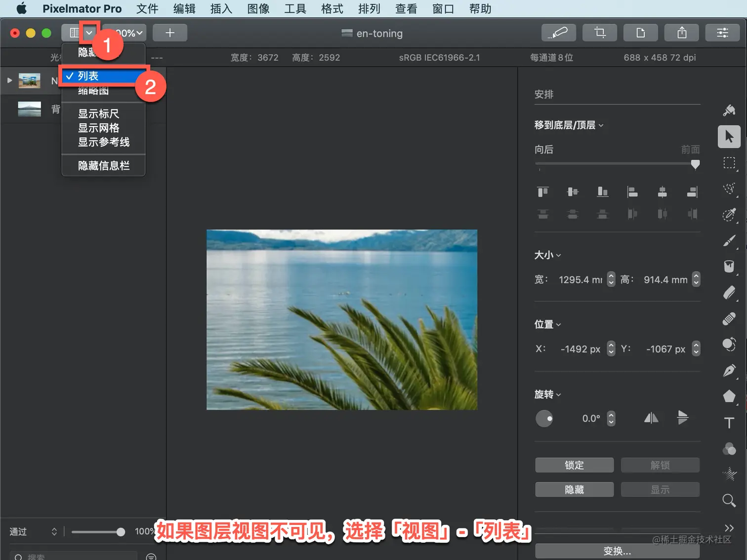Open the 文件 menu
Screen dimensions: 747x560
pos(147,8)
